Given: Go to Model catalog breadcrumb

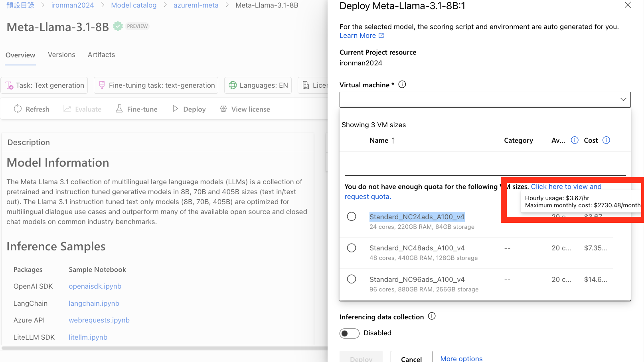Looking at the screenshot, I should pos(134,5).
